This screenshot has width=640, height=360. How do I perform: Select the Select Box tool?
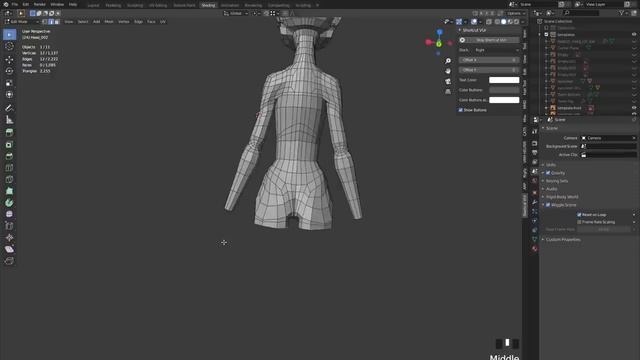[9, 34]
